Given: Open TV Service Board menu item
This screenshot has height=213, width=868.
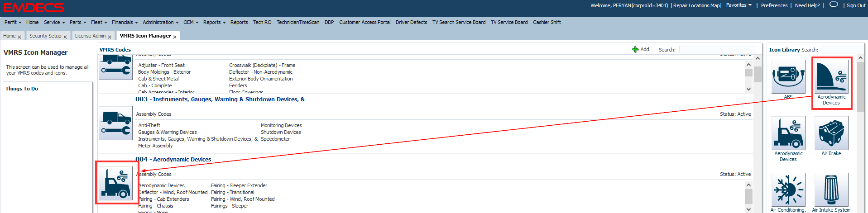Looking at the screenshot, I should [x=509, y=22].
